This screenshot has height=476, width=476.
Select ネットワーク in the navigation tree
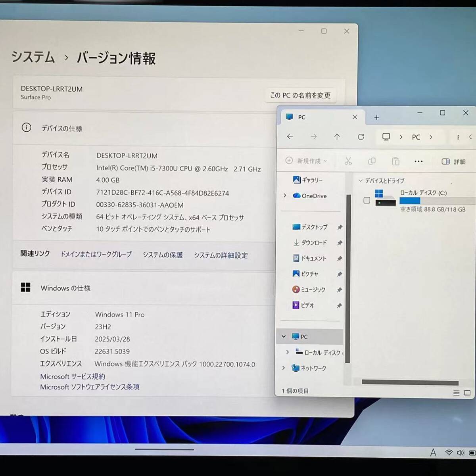click(309, 368)
